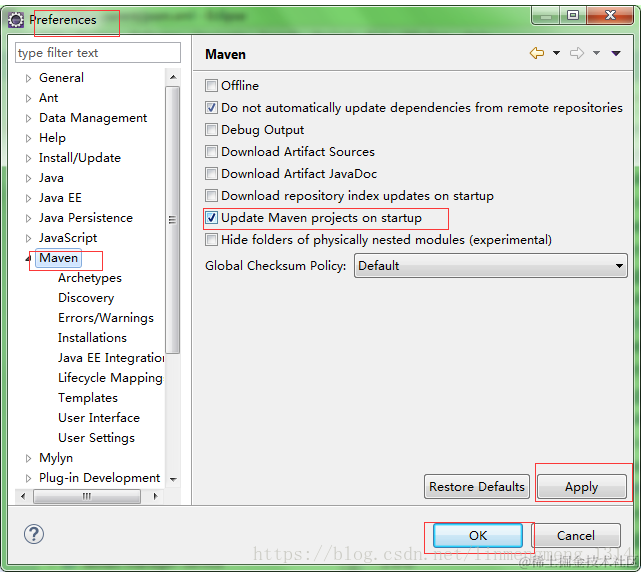
Task: Open the view menu triangle in header
Action: click(617, 53)
